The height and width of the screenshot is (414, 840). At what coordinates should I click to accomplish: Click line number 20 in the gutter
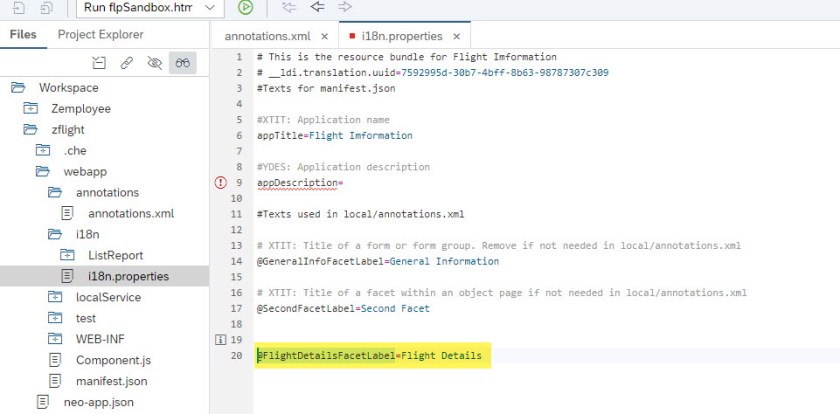click(x=236, y=356)
